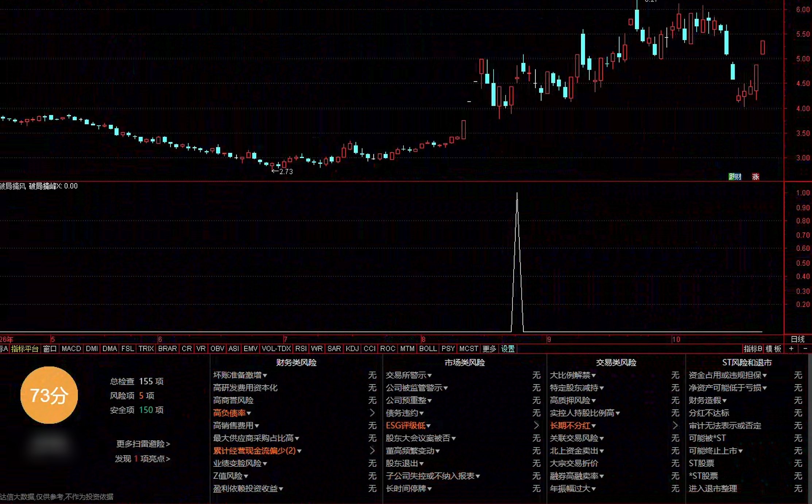Image resolution: width=812 pixels, height=504 pixels.
Task: Switch to the KDJ indicator tab
Action: pos(352,349)
